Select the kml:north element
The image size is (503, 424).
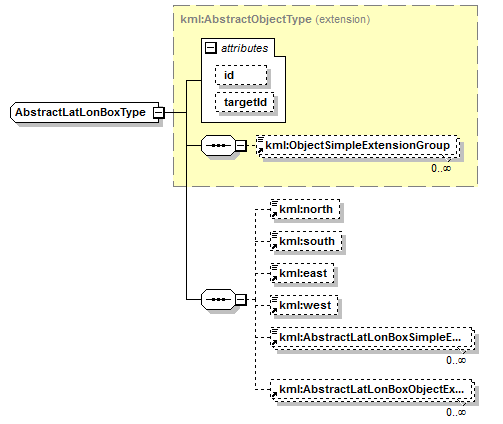305,209
